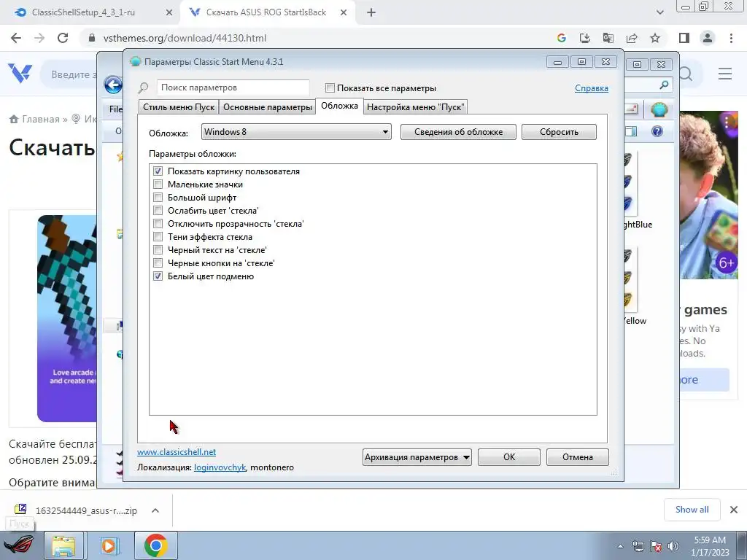Open the tab search chevron in Chrome
The image size is (747, 560).
point(659,13)
